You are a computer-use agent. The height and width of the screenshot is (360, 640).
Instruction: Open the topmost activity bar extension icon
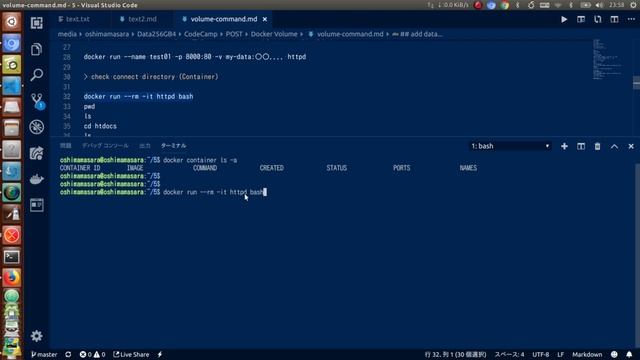[36, 23]
